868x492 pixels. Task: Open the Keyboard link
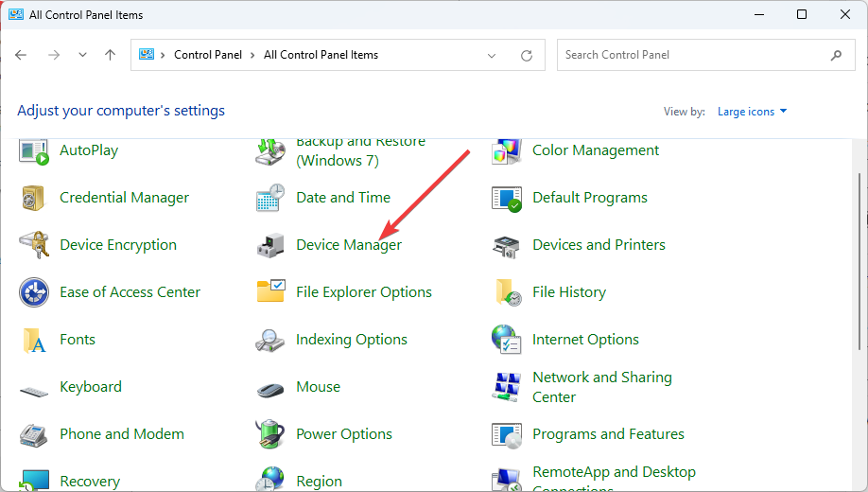coord(91,387)
